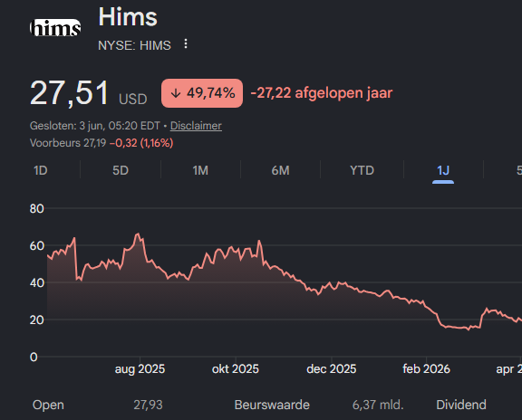Click the 'okt 2025' axis label
522x420 pixels.
click(236, 369)
